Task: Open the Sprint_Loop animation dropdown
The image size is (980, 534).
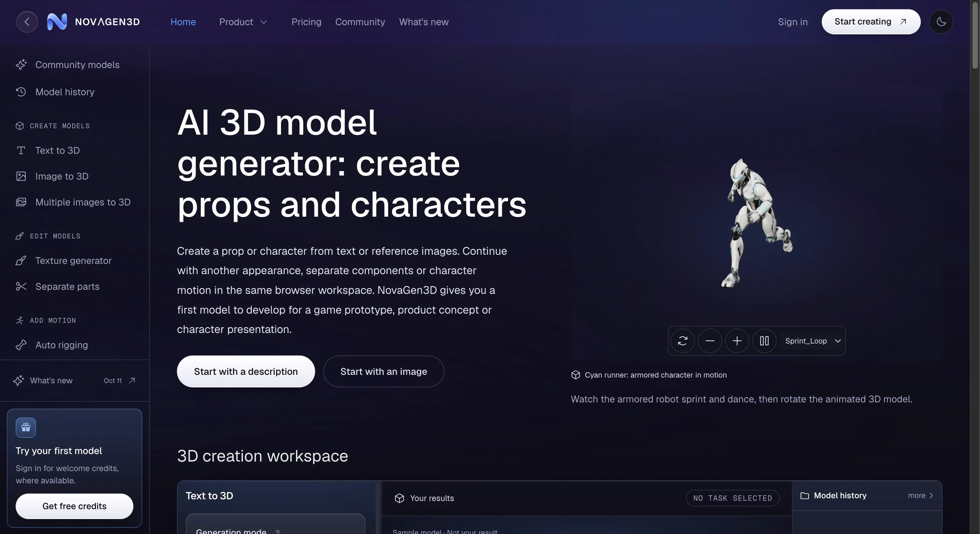Action: click(813, 340)
